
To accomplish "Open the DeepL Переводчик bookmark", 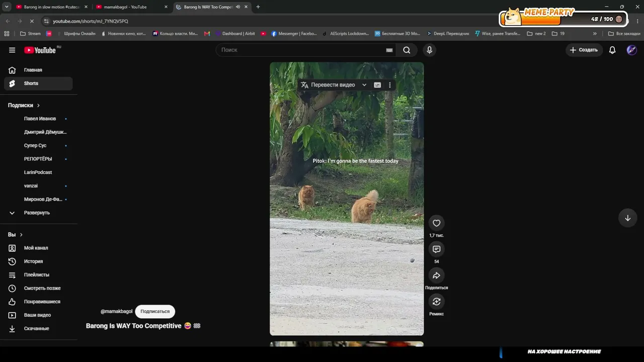I will pyautogui.click(x=448, y=34).
